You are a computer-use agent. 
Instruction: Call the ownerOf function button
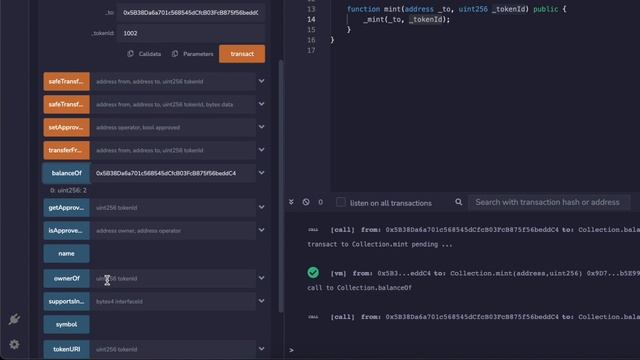(67, 278)
